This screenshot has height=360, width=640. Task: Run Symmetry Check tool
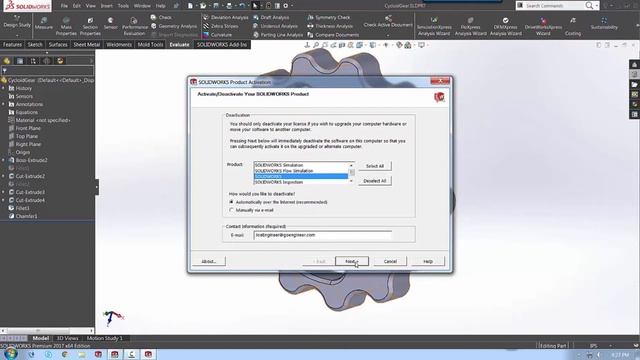pos(329,18)
